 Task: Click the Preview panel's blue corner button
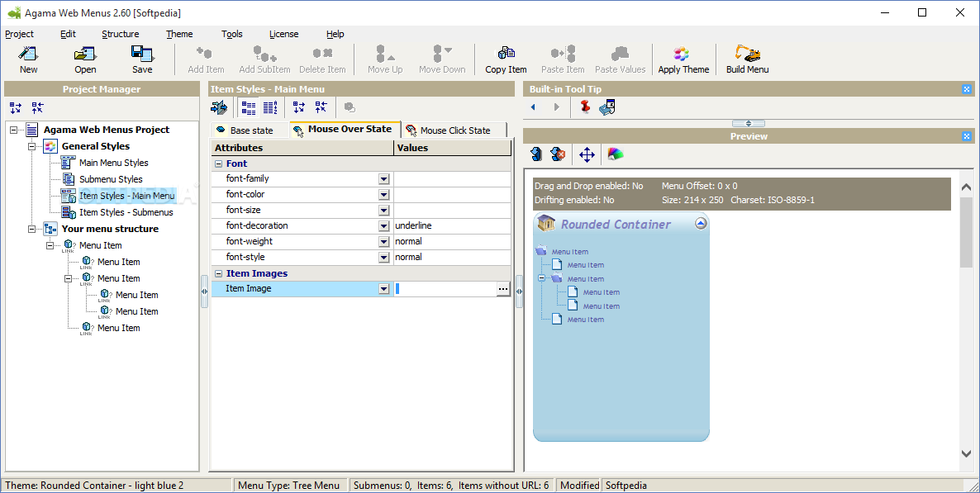click(967, 136)
